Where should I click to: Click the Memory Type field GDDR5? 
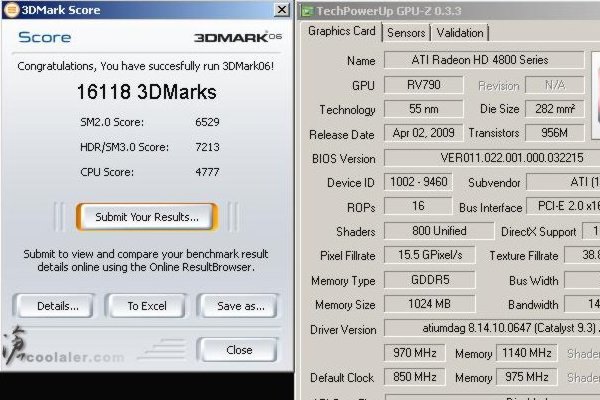(430, 280)
